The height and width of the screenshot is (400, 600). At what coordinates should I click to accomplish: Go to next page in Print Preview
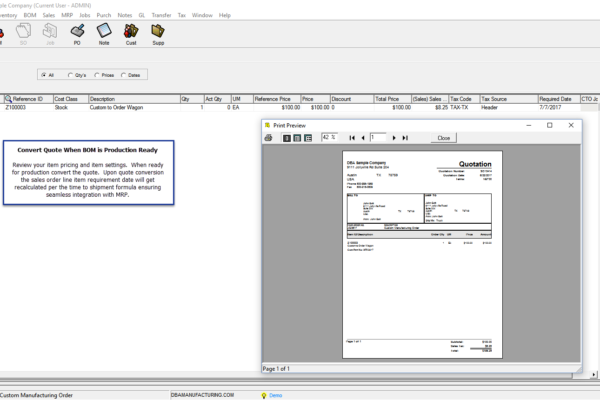(x=394, y=138)
